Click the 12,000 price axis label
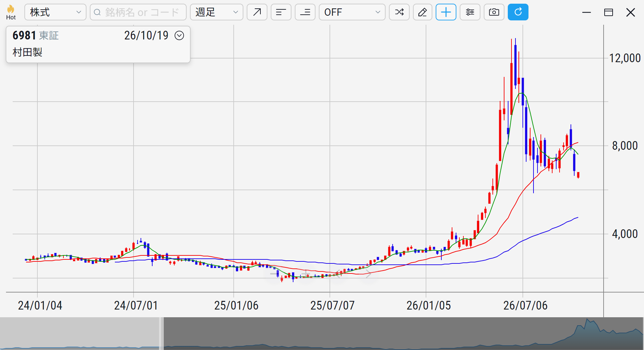 [625, 58]
